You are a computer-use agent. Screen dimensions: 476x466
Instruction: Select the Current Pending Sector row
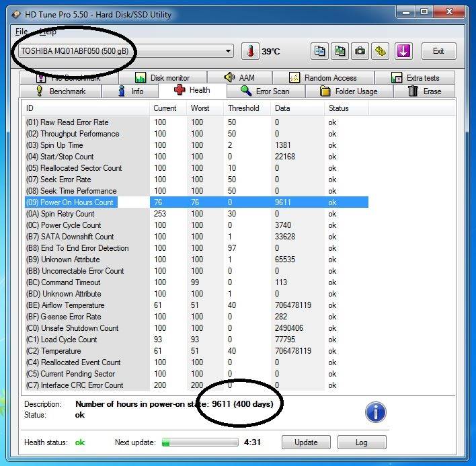point(196,374)
